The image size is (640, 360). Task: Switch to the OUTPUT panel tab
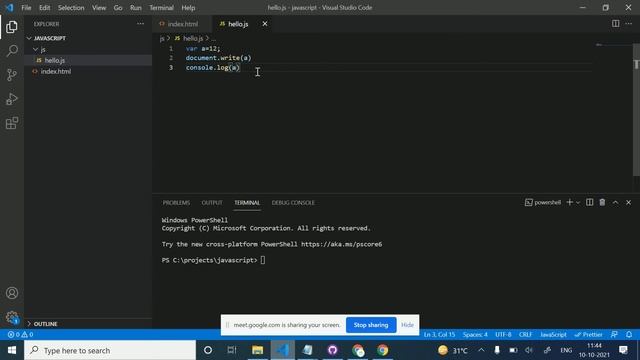pos(212,202)
